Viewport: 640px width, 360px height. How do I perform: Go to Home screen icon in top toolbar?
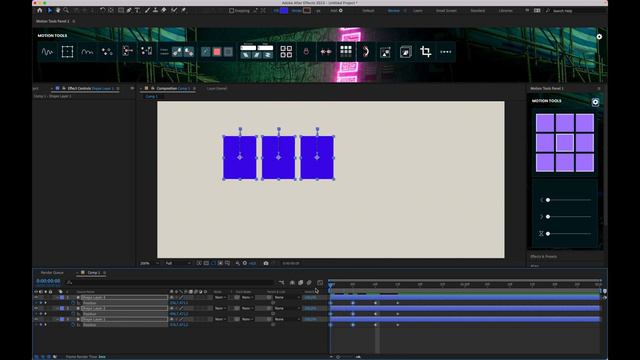point(40,10)
